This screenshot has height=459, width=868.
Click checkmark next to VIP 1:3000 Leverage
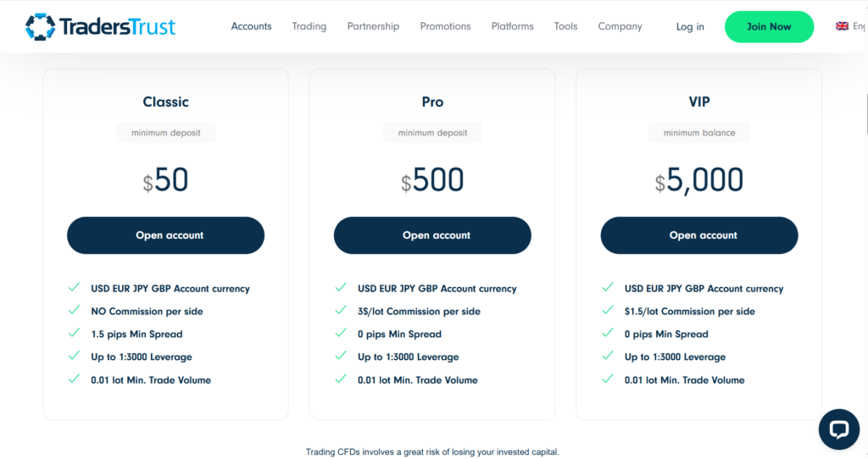click(608, 356)
